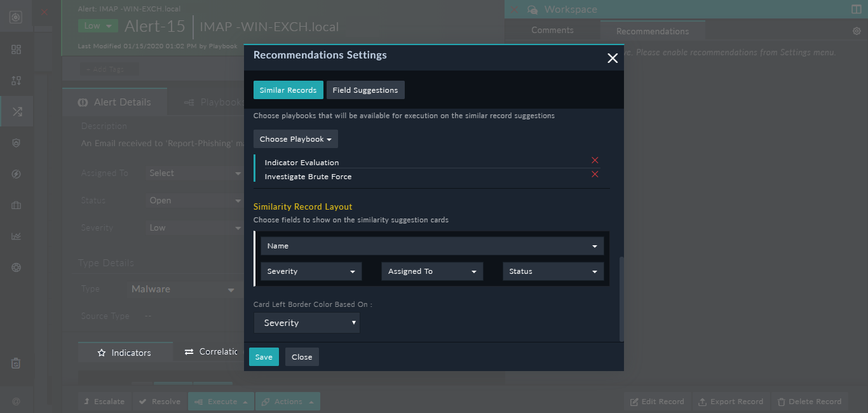The width and height of the screenshot is (868, 413).
Task: Switch to the Comments tab in Workspace
Action: point(552,30)
